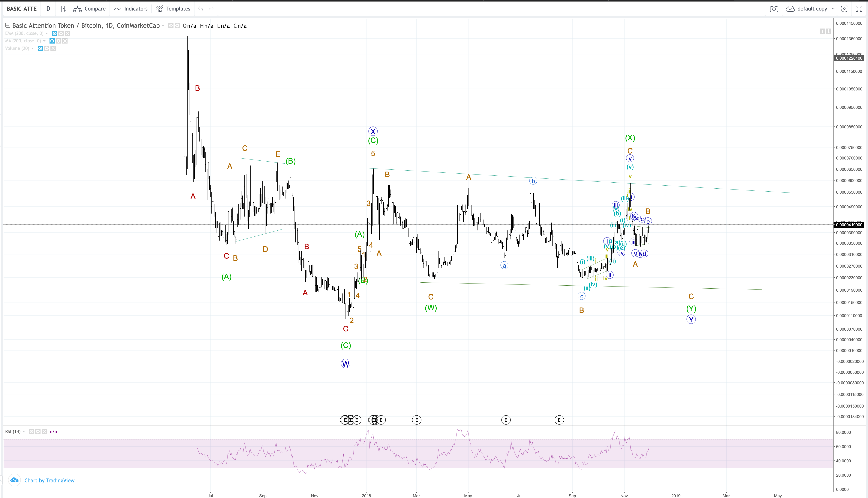
Task: Click the E event marker near June
Action: pos(506,420)
